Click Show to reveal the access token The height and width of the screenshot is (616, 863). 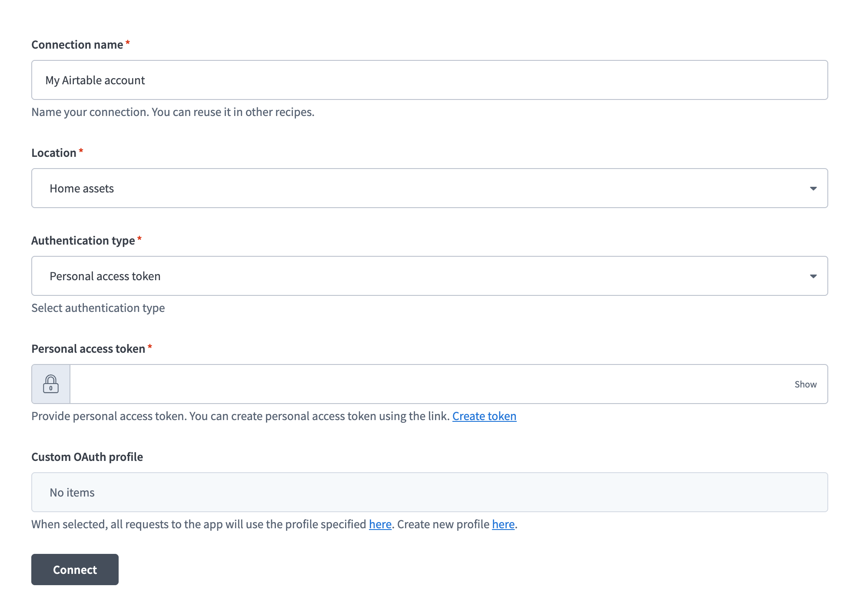tap(805, 384)
